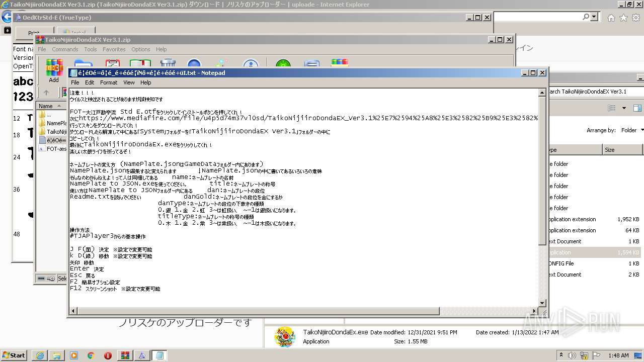Click font viewer taskbar icon

142,355
